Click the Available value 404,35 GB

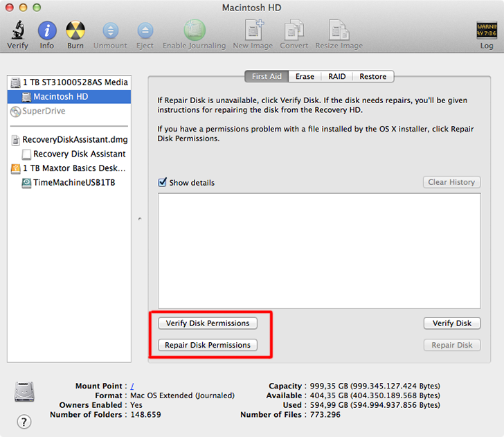[x=375, y=395]
